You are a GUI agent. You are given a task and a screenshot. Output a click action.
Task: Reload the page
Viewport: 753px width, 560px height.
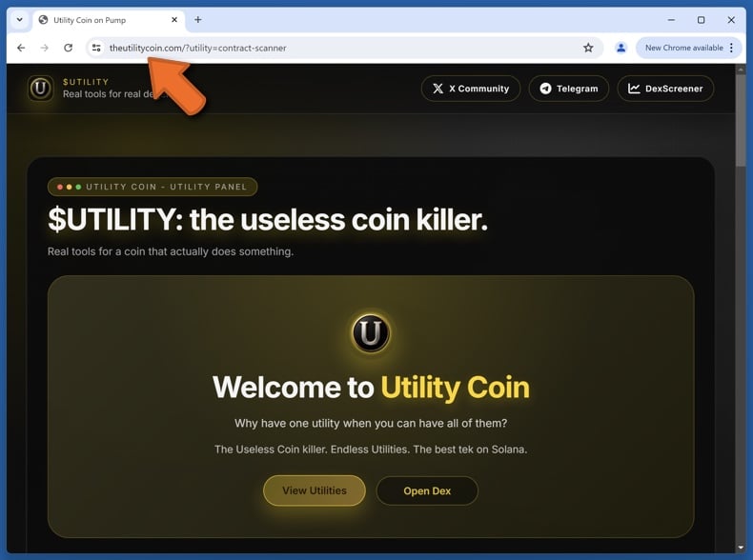pos(69,48)
